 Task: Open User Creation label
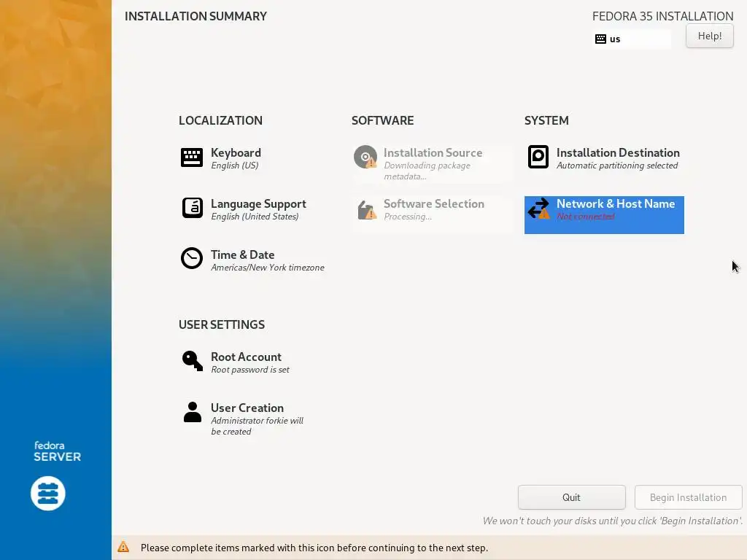pyautogui.click(x=247, y=408)
